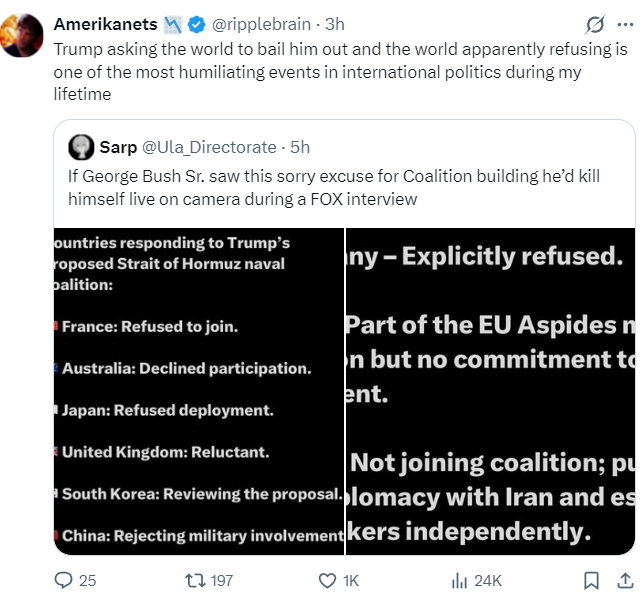Image resolution: width=643 pixels, height=592 pixels.
Task: Like the post with 1K likes
Action: click(327, 580)
